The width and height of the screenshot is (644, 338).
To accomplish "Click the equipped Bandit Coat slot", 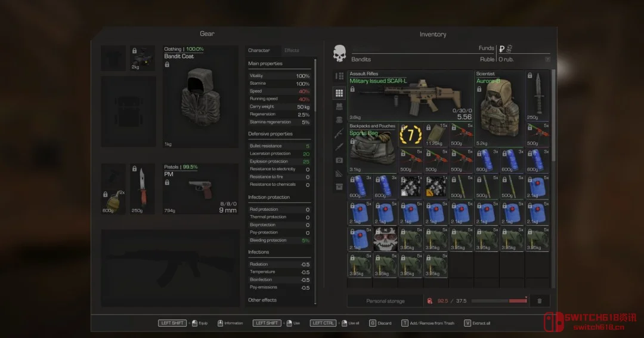I will coord(202,97).
